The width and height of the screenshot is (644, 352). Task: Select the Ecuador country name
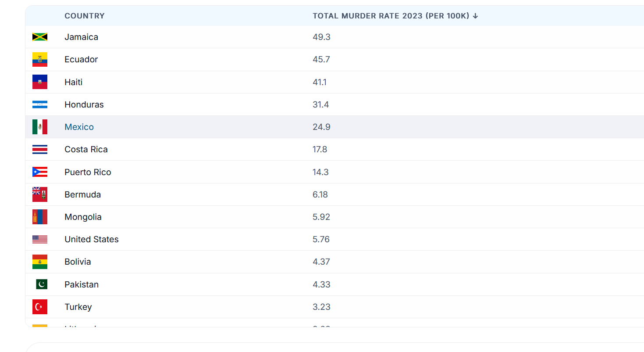(x=81, y=59)
